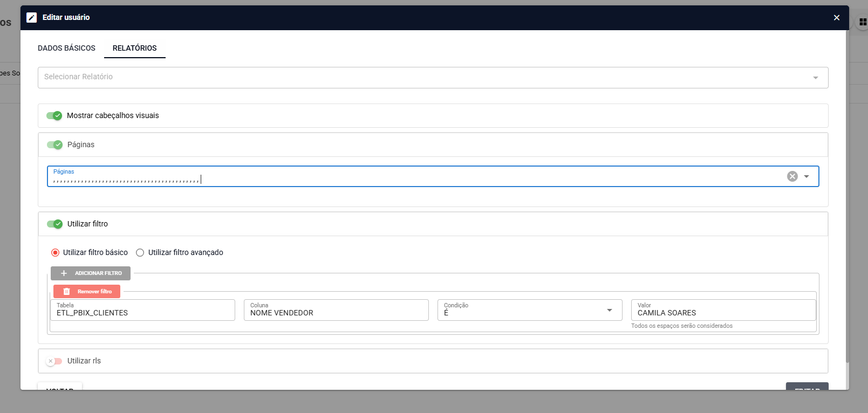
Task: Click the 'Todos os espaços serão considerados' hint
Action: [x=682, y=326]
